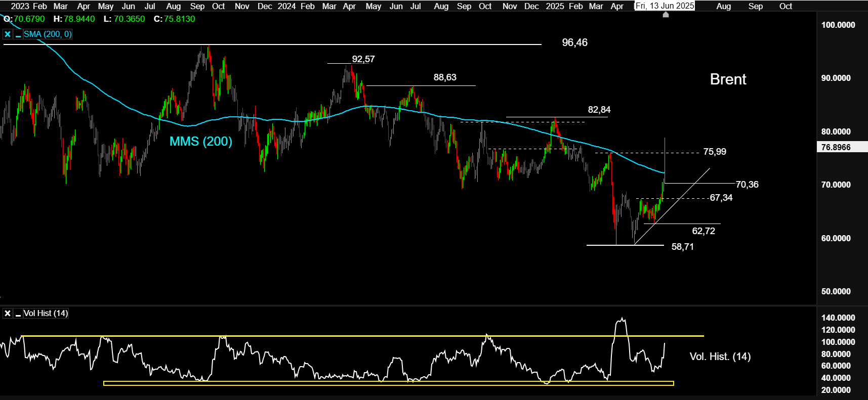
Task: Select the 67,34 level label
Action: coord(721,198)
